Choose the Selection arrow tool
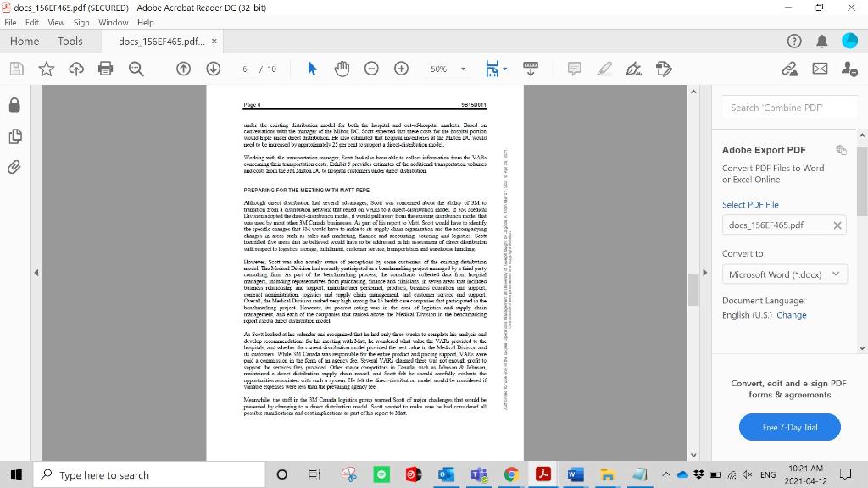 tap(312, 69)
